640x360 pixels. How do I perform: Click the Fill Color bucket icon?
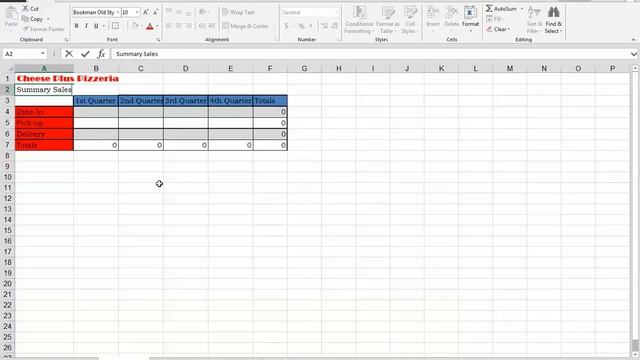[x=135, y=26]
